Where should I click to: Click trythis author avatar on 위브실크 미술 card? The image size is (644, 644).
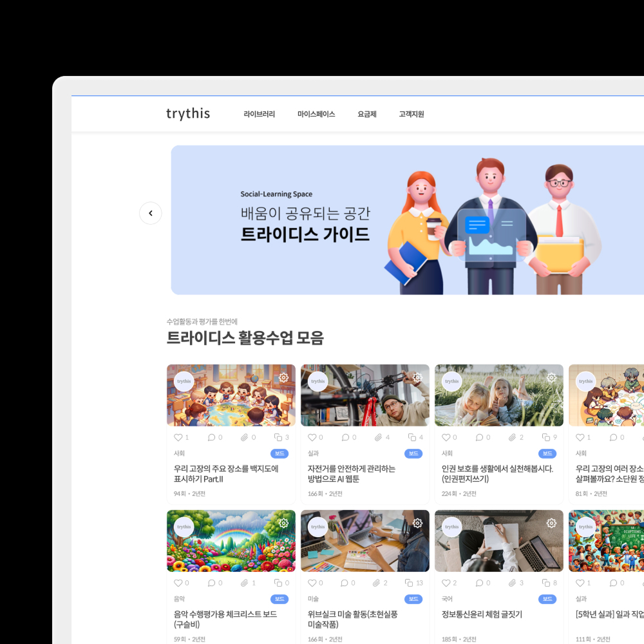point(318,527)
